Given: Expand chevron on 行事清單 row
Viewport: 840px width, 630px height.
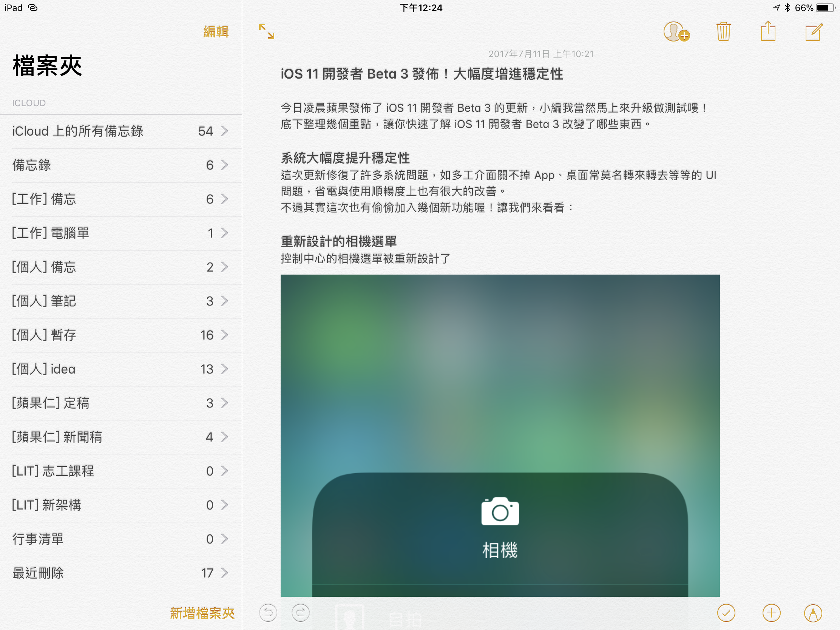Looking at the screenshot, I should (225, 539).
